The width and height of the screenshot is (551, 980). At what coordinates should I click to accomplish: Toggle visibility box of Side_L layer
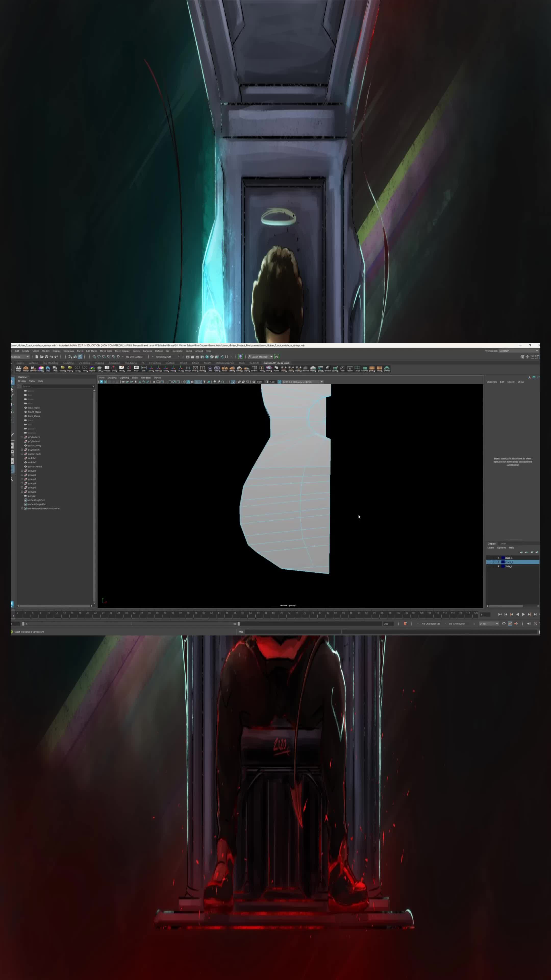coord(489,566)
